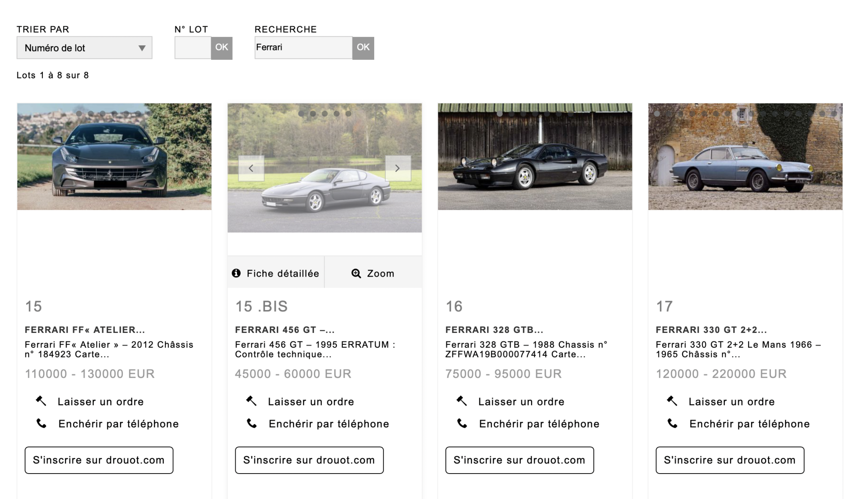Enchérir par téléphone for lot 16
Screen dimensions: 868x499
click(539, 424)
